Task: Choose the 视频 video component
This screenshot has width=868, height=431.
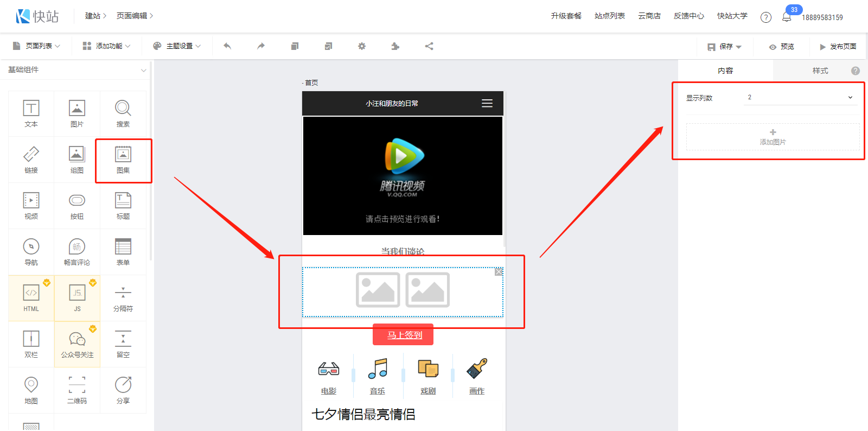Action: point(31,206)
